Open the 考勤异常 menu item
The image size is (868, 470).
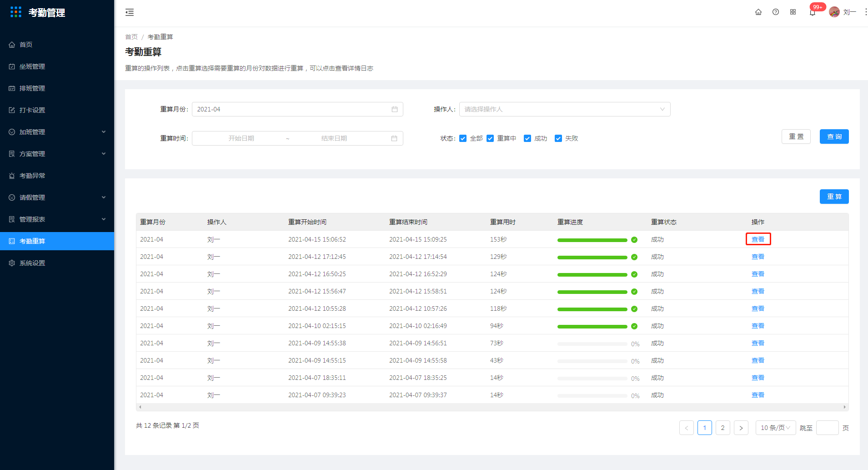coord(57,176)
